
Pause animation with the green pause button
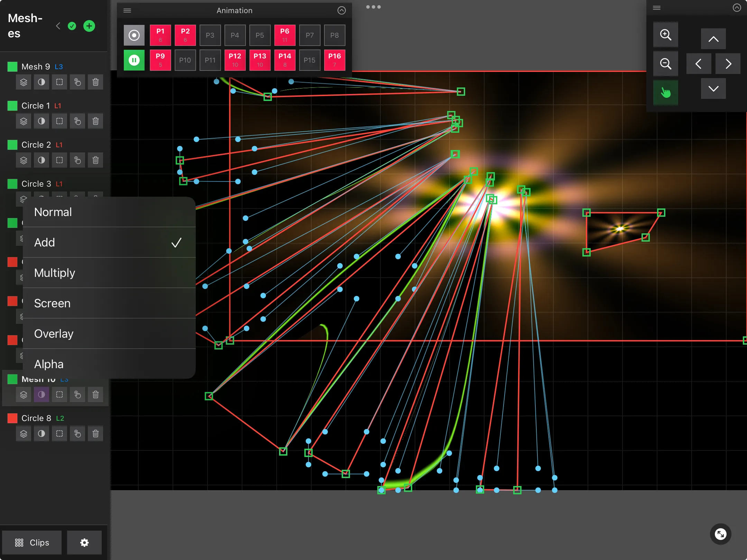(134, 60)
